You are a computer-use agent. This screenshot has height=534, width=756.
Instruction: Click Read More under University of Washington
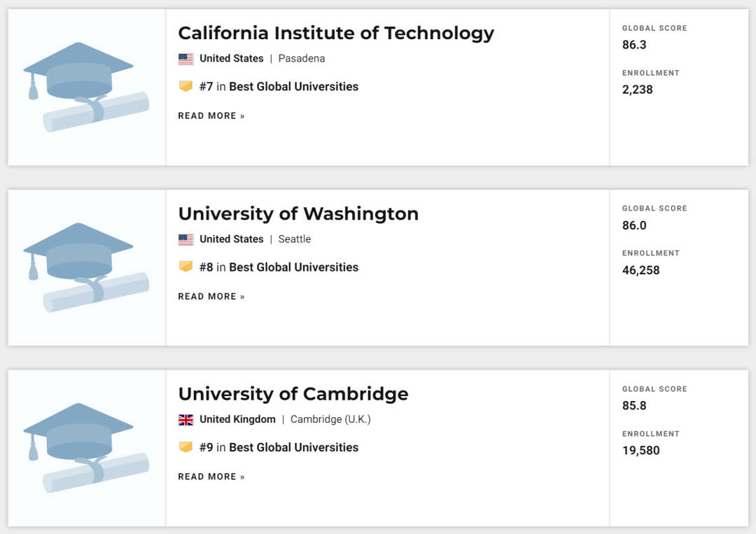coord(211,297)
